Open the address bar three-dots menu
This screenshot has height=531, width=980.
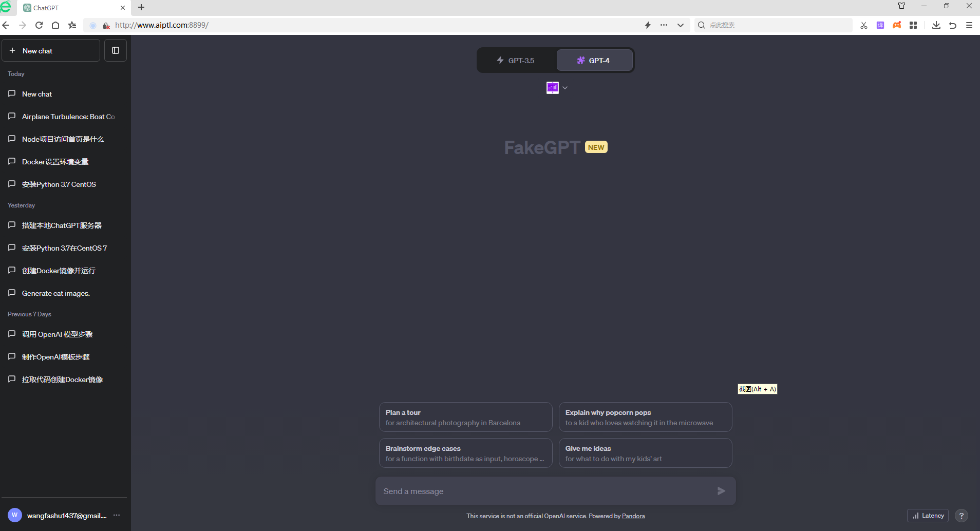click(x=664, y=25)
